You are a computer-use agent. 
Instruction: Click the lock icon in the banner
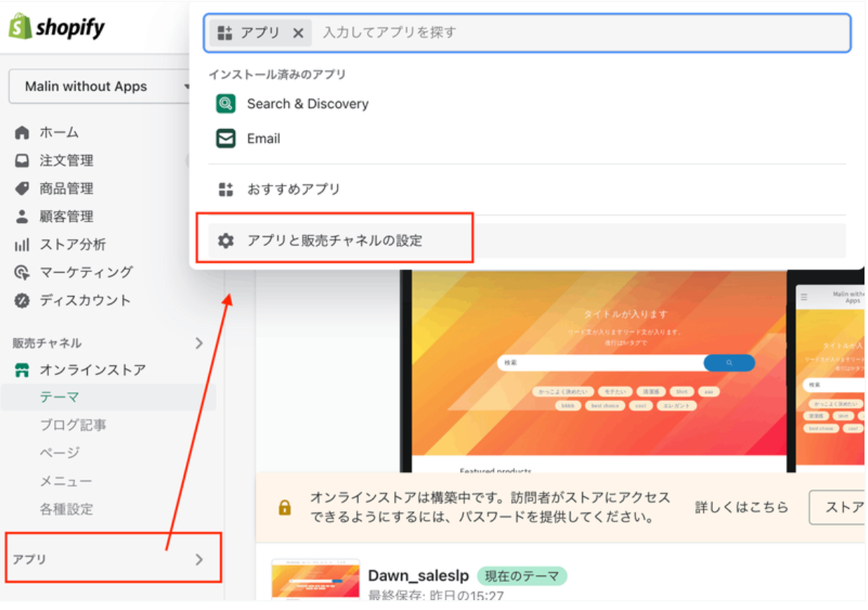(285, 508)
